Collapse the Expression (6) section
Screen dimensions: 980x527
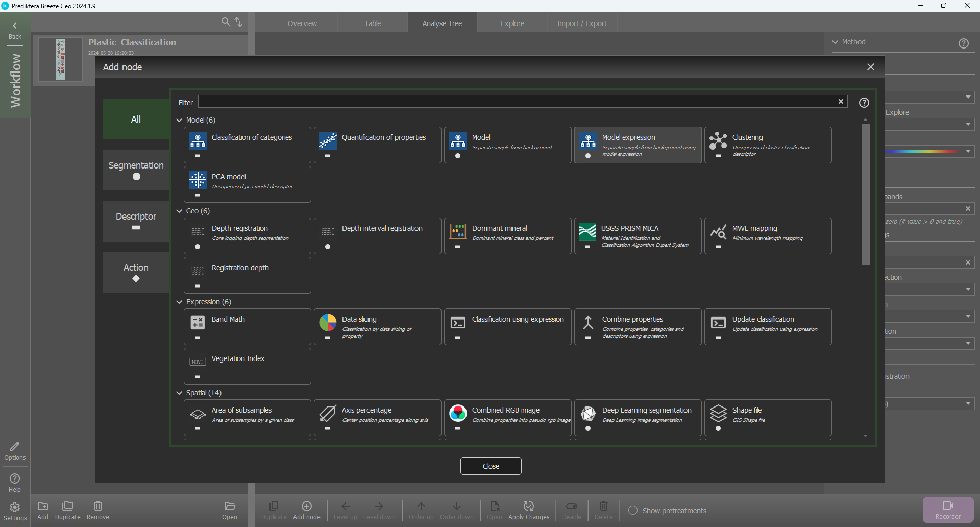(179, 302)
